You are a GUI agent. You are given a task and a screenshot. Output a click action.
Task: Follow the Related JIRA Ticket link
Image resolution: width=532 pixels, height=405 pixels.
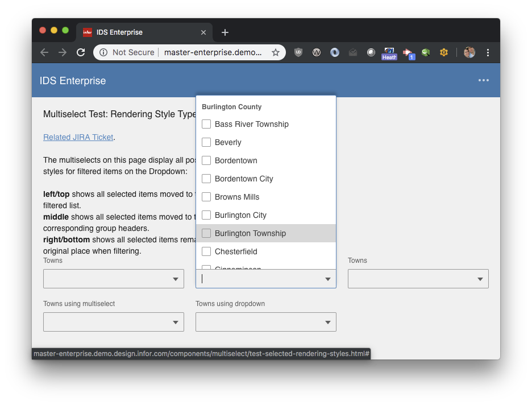pyautogui.click(x=78, y=137)
